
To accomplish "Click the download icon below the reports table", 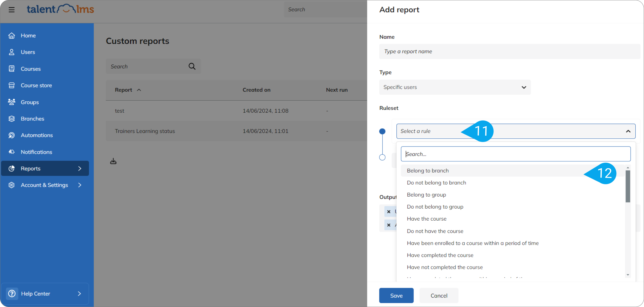I will click(113, 161).
